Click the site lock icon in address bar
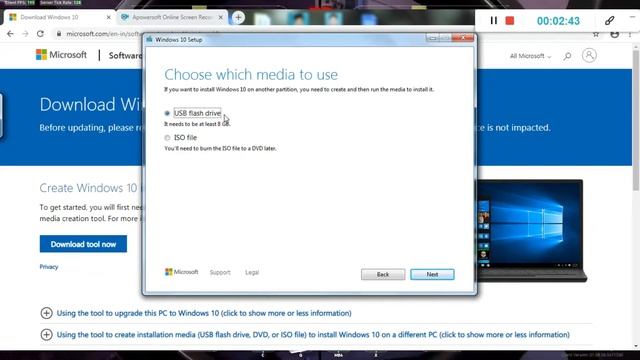The width and height of the screenshot is (640, 360). (x=59, y=34)
